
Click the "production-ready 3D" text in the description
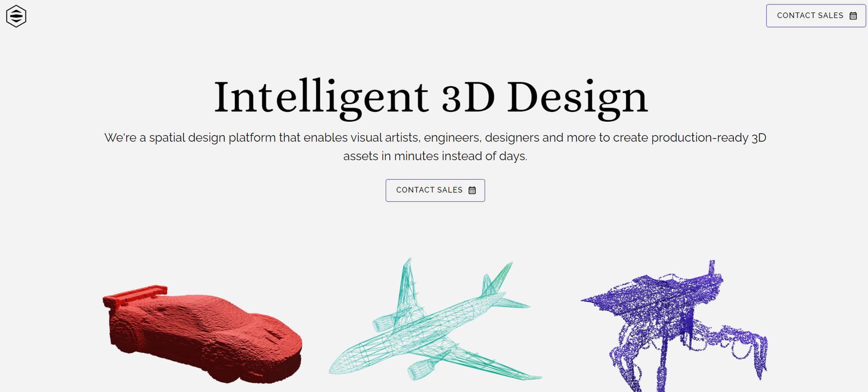(x=709, y=138)
